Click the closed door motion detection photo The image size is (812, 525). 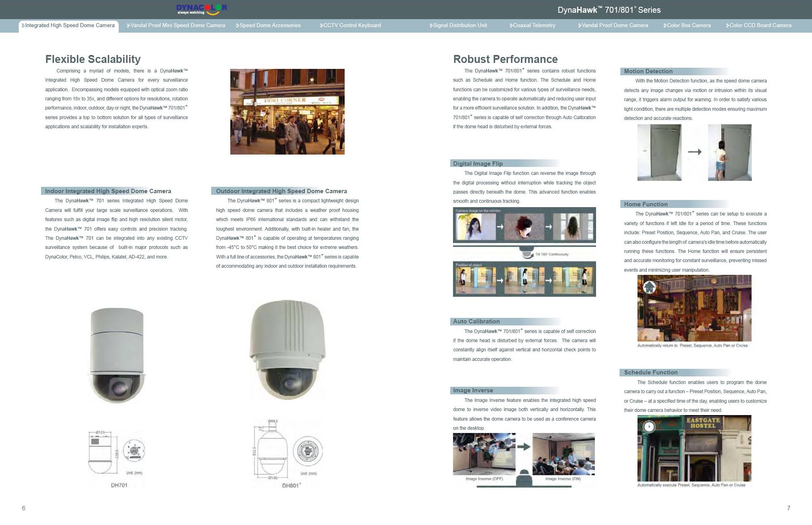[x=659, y=153]
